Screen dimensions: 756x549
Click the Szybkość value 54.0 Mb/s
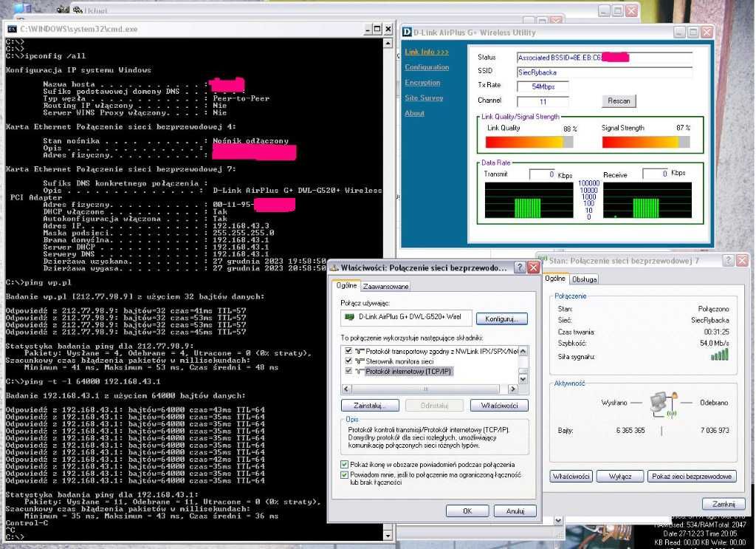(x=715, y=343)
